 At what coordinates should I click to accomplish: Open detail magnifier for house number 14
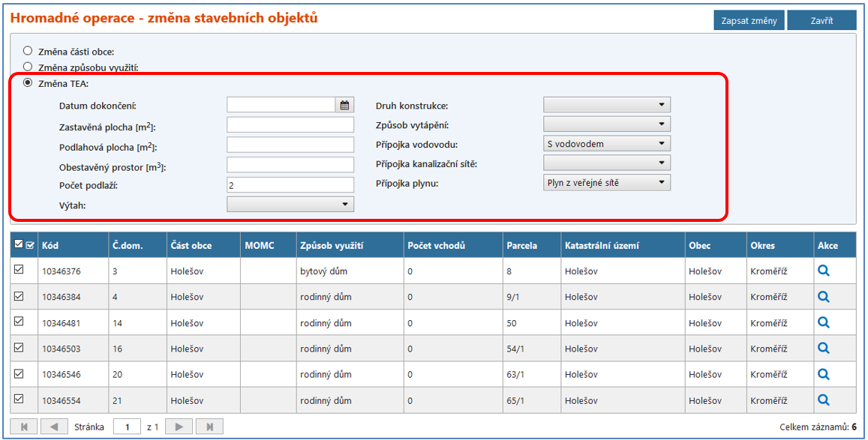(823, 322)
